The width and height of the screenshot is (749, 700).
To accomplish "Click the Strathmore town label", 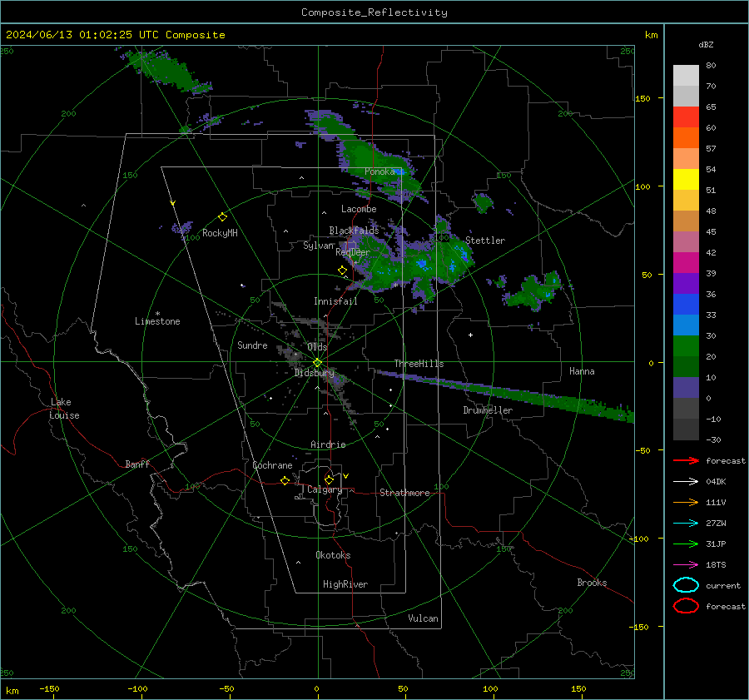I will pos(404,493).
